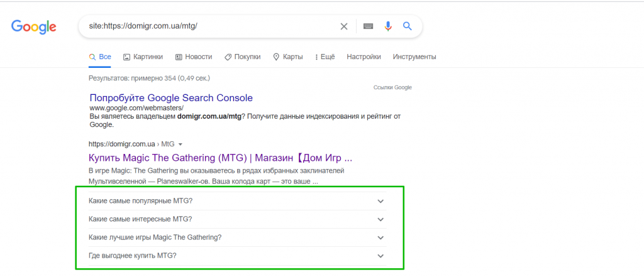This screenshot has width=644, height=277.
Task: Expand Какие самые интересные MTG? question
Action: point(237,219)
